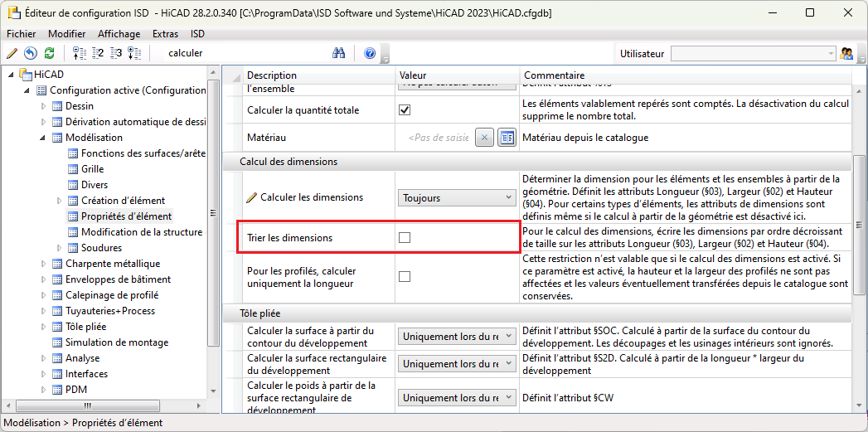Click the Interfaces table icon

tap(57, 374)
